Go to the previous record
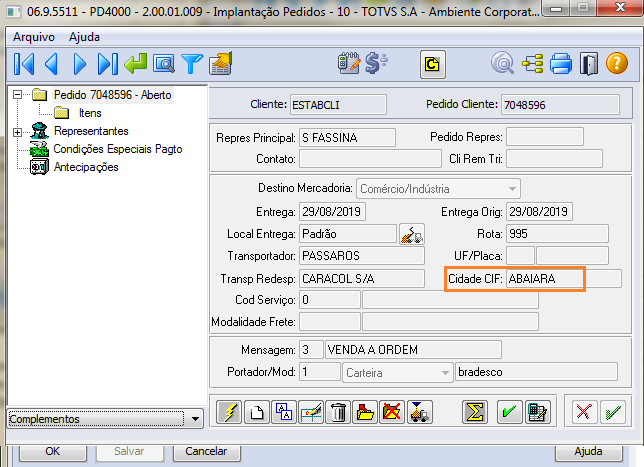644x467 pixels. click(51, 64)
